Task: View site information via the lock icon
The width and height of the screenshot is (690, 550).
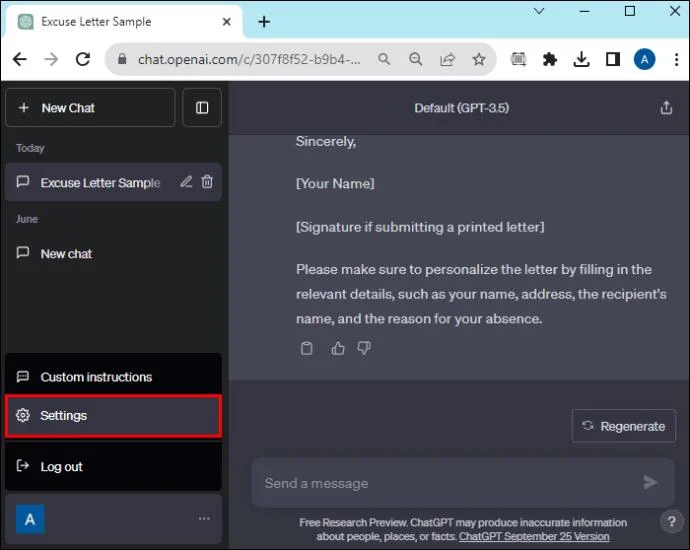Action: 122,59
